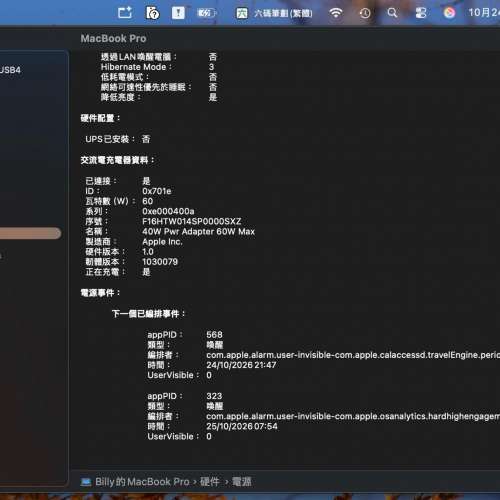Click the 降低亮度 row
Viewport: 500px width, 500px height.
pyautogui.click(x=159, y=97)
